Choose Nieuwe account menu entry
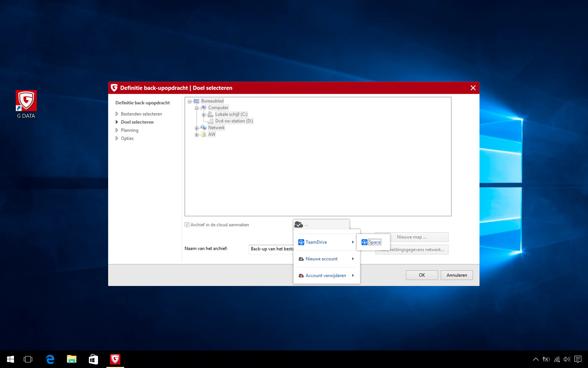This screenshot has height=368, width=588. [326, 259]
